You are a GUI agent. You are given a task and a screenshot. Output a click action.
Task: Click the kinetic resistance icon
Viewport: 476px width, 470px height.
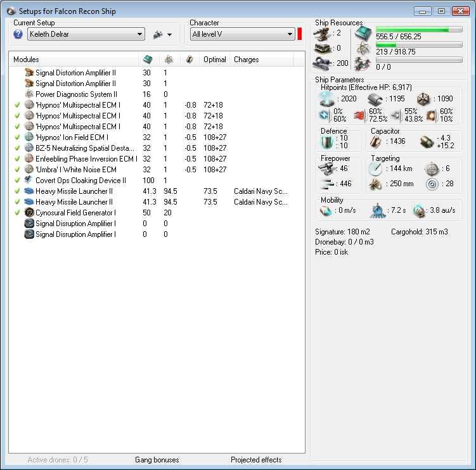[396, 115]
